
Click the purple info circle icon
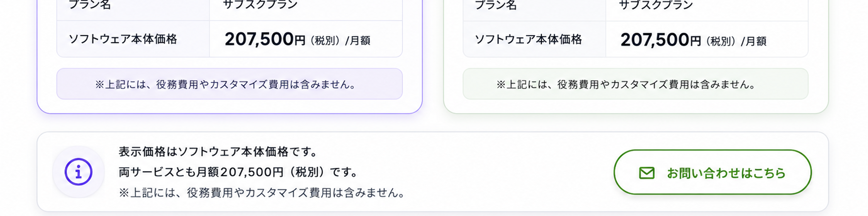78,172
